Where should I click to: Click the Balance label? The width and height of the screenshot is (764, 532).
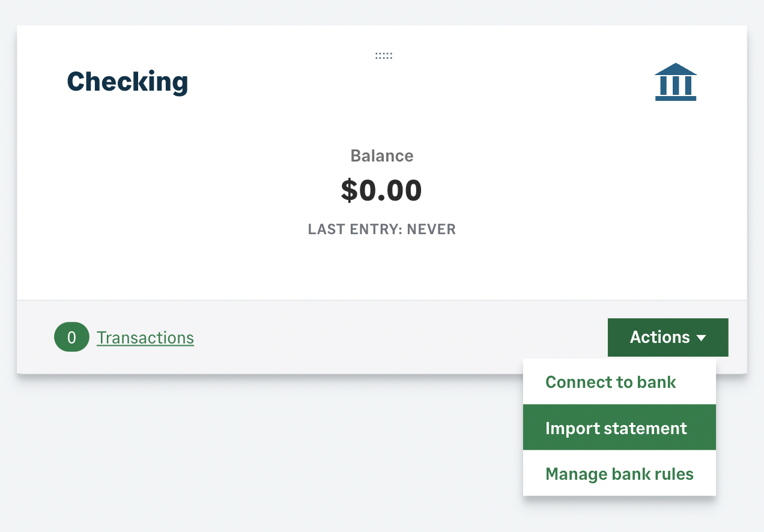382,156
